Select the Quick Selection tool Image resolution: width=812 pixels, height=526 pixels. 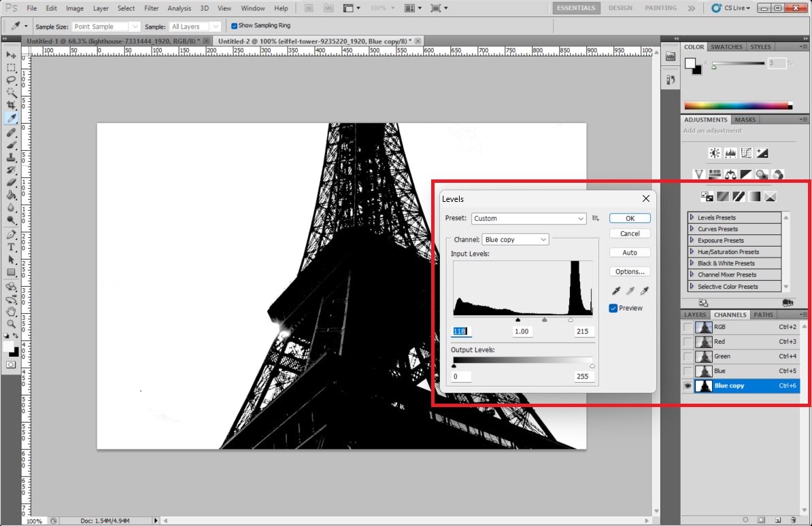(11, 92)
